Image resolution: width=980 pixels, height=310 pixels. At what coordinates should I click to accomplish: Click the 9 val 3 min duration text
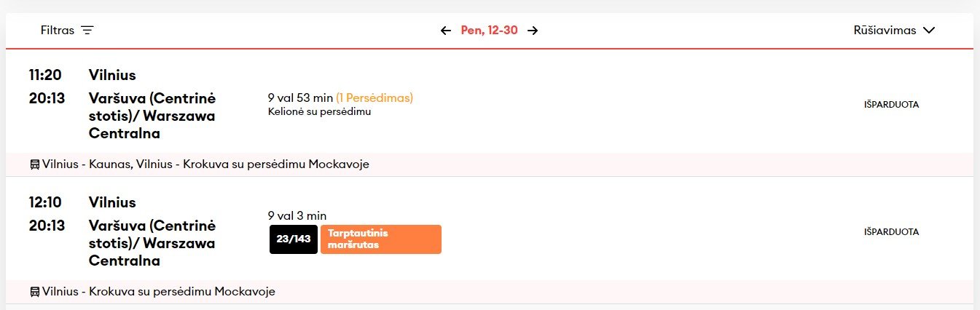point(297,215)
